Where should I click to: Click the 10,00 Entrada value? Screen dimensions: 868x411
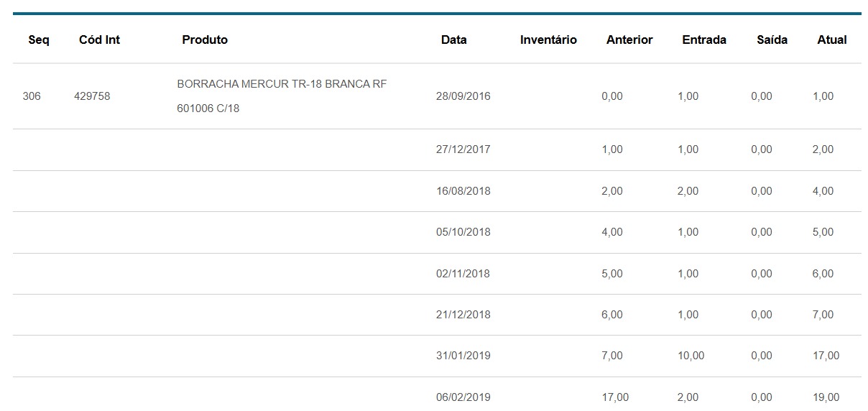[x=691, y=356]
